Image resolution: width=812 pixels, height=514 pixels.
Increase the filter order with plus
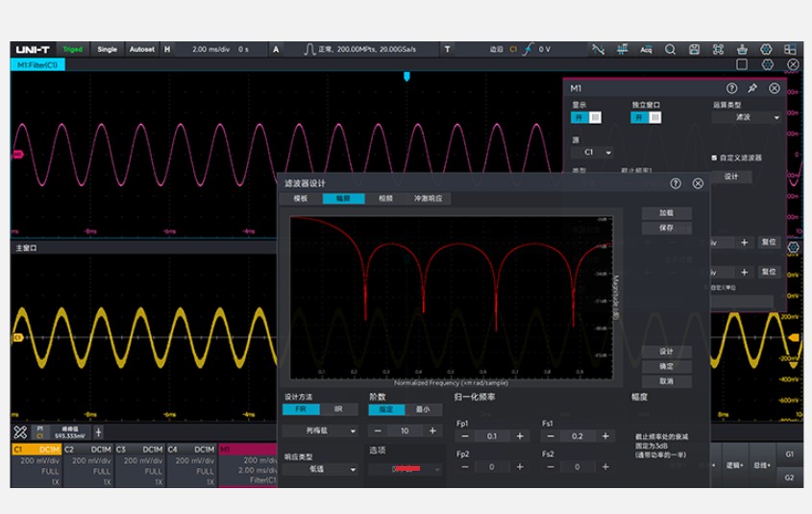pyautogui.click(x=432, y=430)
